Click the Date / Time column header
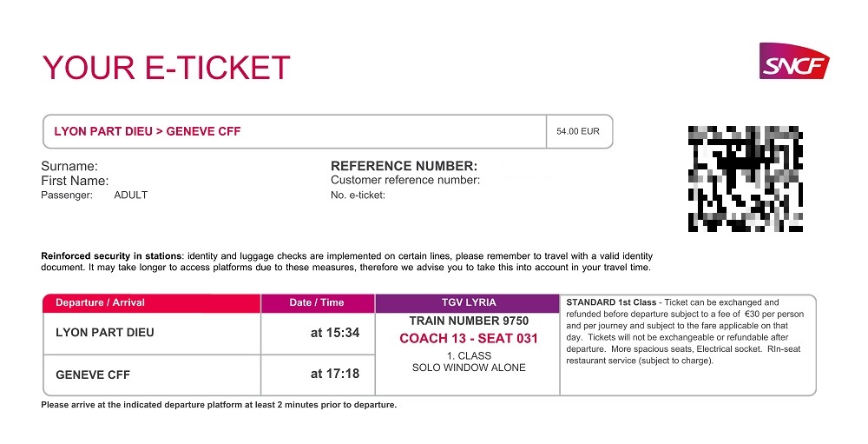868x444 pixels. [317, 303]
